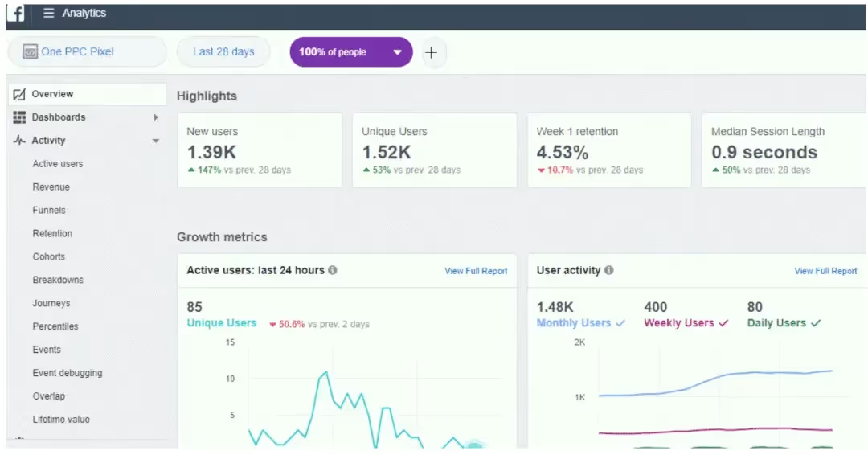Click the teal data point on Active users chart
The image size is (868, 455).
click(x=474, y=445)
